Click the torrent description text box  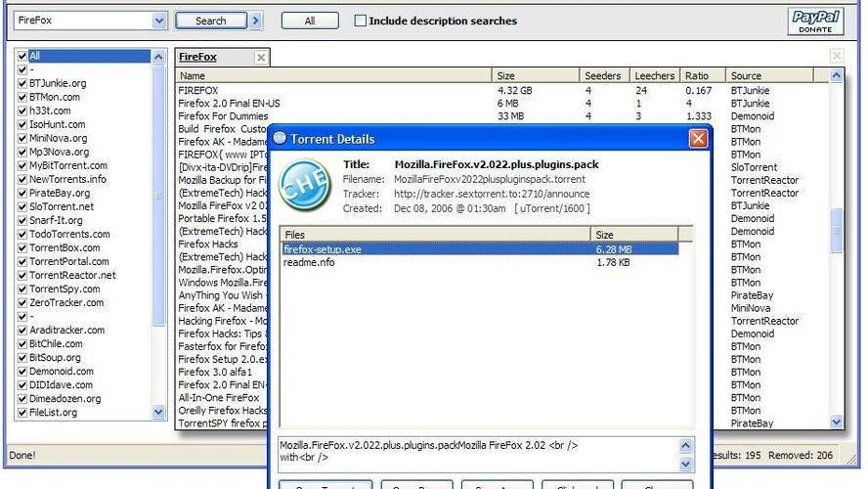click(479, 455)
